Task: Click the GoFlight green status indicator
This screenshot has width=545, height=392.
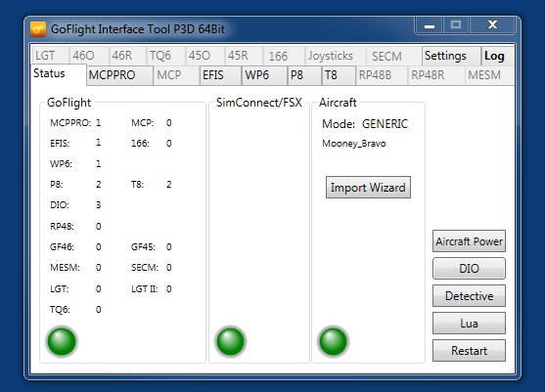Action: (x=62, y=341)
